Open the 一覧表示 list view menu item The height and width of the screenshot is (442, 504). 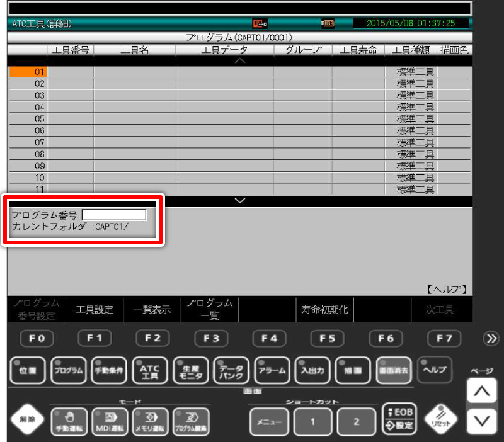(152, 309)
